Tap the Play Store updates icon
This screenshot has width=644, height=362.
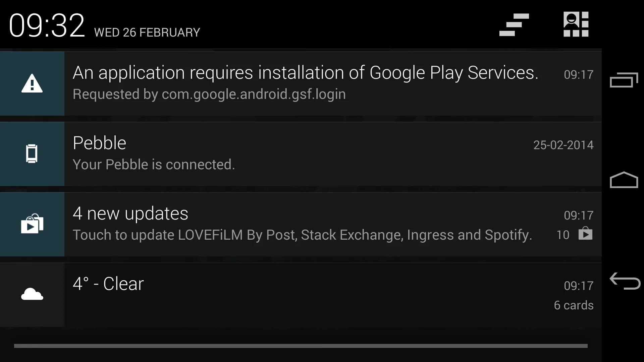click(32, 224)
